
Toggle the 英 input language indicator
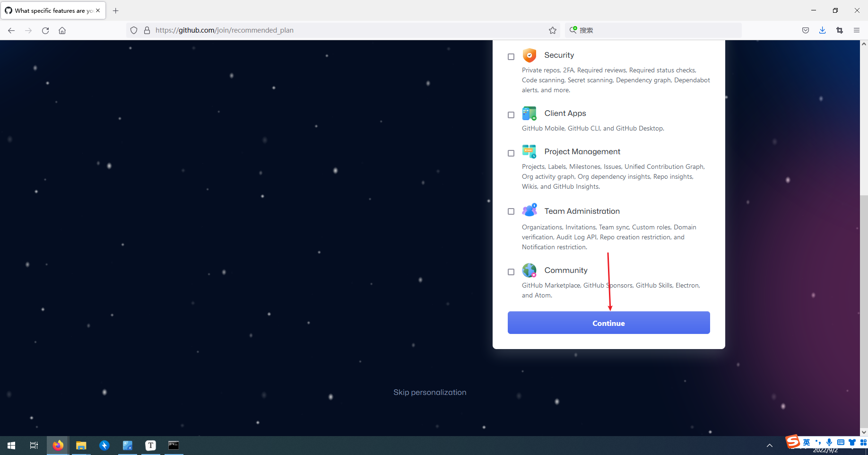click(x=807, y=442)
